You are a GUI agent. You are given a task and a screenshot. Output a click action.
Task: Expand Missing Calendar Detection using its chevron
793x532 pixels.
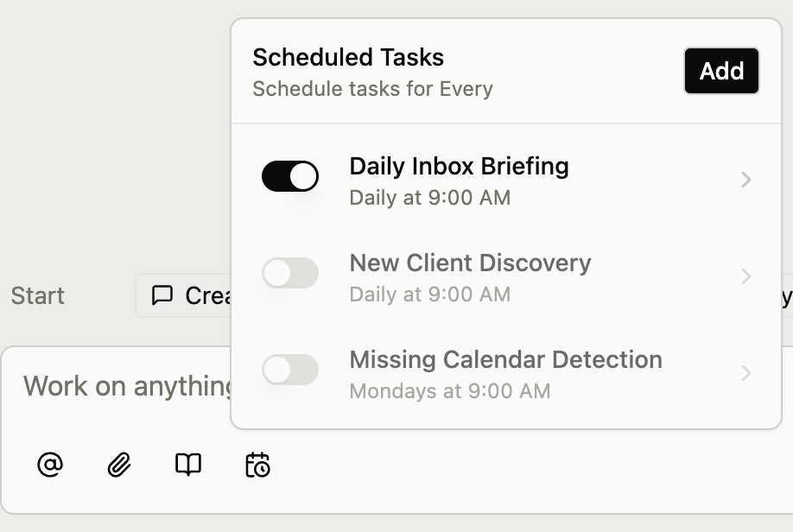pyautogui.click(x=746, y=373)
